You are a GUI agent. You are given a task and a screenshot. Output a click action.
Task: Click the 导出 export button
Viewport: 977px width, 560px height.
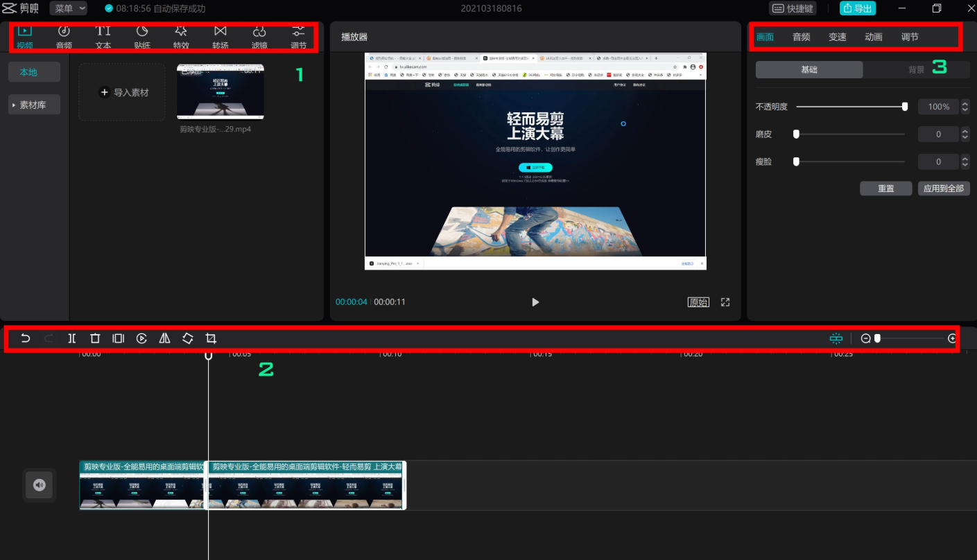coord(857,8)
